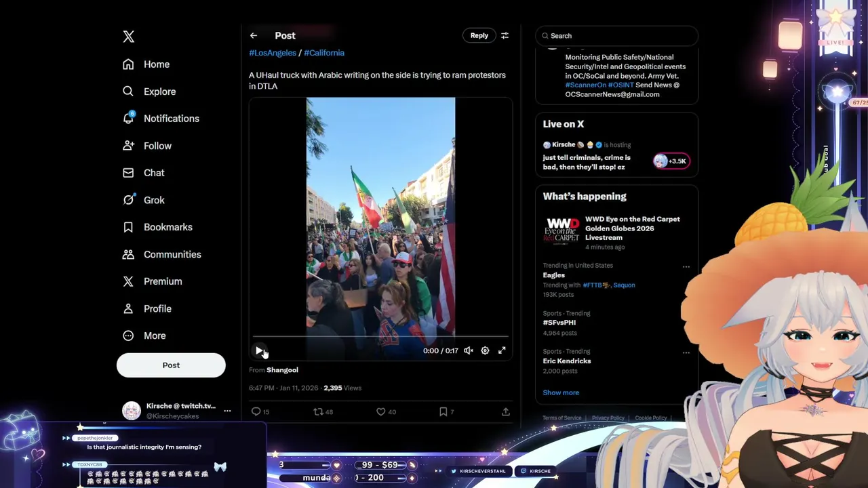
Task: Open Cookie Policy link
Action: 651,418
